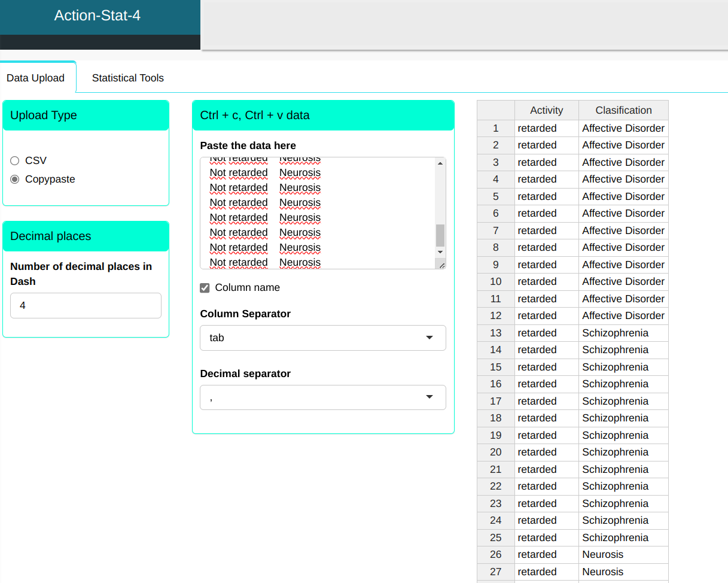Click the number of decimal places field
Image resolution: width=728 pixels, height=583 pixels.
click(x=86, y=305)
